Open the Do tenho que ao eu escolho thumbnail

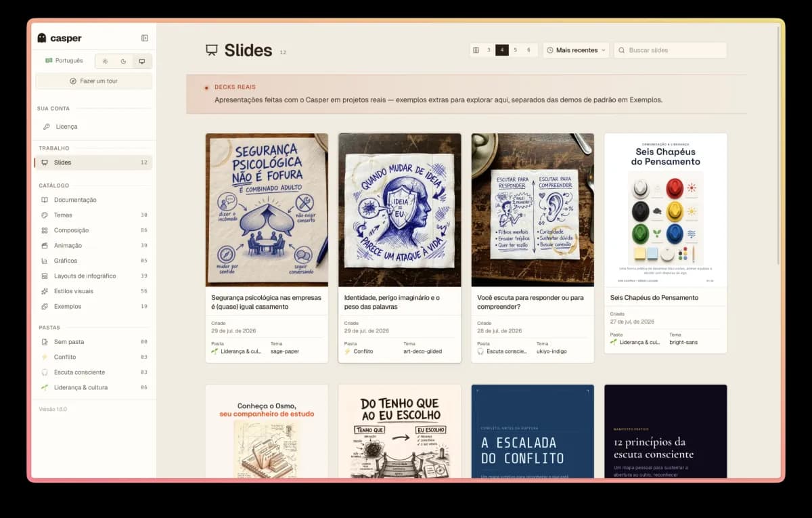point(400,431)
